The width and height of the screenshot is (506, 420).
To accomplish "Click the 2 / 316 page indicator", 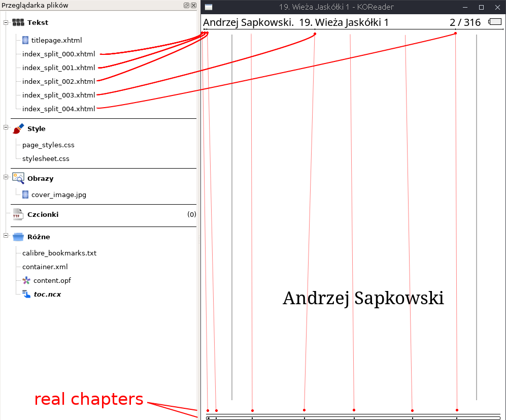I will pyautogui.click(x=464, y=22).
